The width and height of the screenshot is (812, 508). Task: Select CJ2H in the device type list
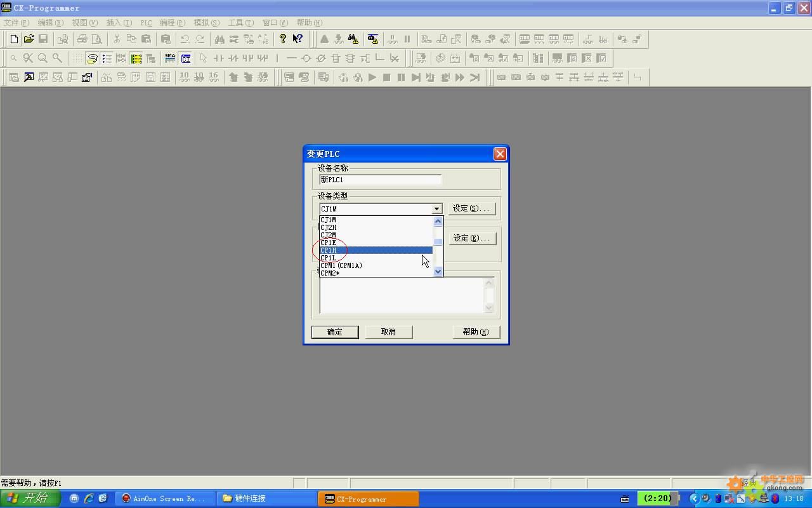coord(376,227)
